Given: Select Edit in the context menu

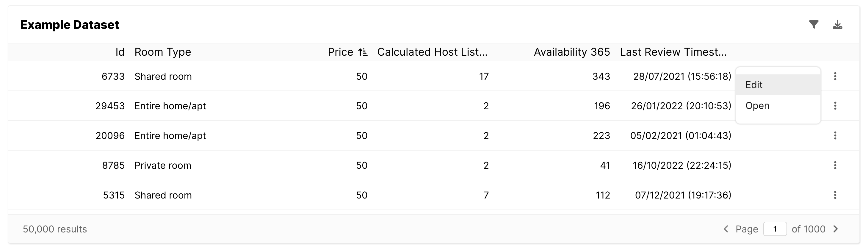Looking at the screenshot, I should 754,85.
